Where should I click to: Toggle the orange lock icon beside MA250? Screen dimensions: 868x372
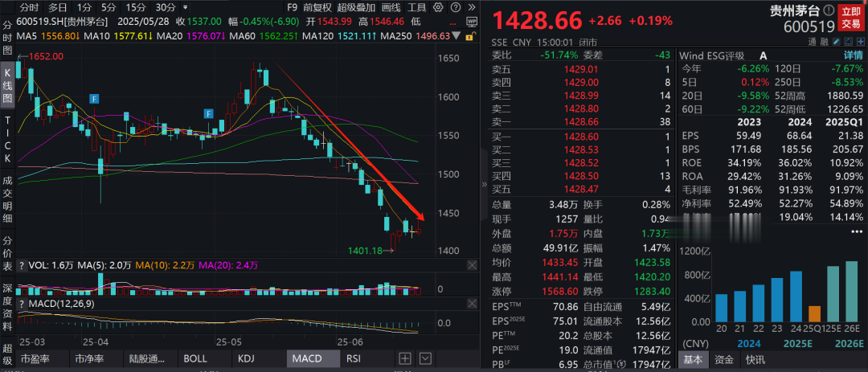click(470, 36)
